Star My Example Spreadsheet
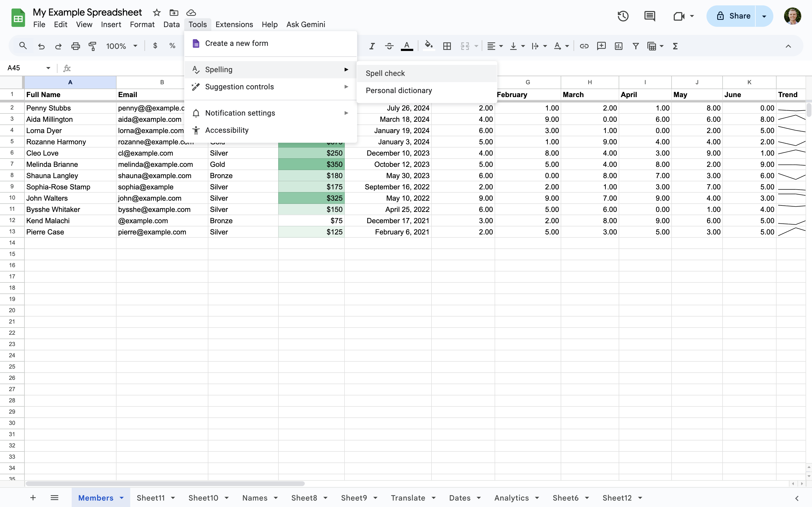812x507 pixels. [156, 12]
